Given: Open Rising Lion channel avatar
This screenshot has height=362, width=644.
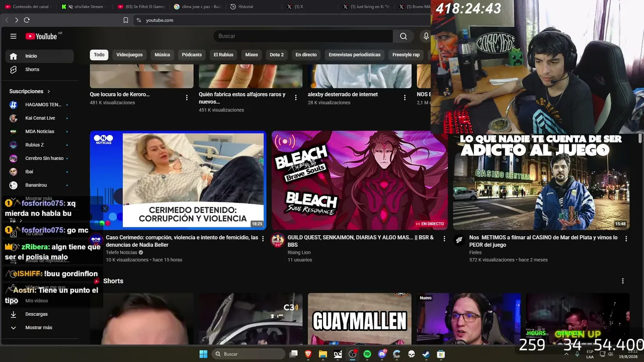Looking at the screenshot, I should click(x=278, y=240).
